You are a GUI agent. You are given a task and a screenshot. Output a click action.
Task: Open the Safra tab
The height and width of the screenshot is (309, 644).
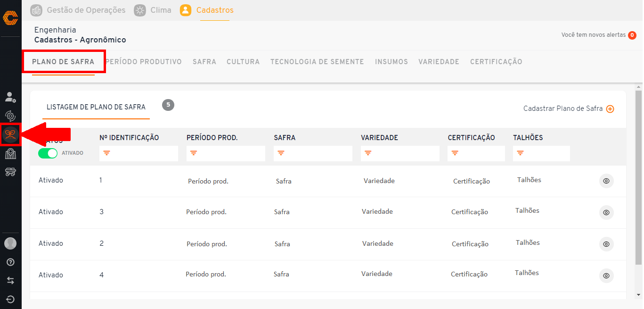pos(204,62)
